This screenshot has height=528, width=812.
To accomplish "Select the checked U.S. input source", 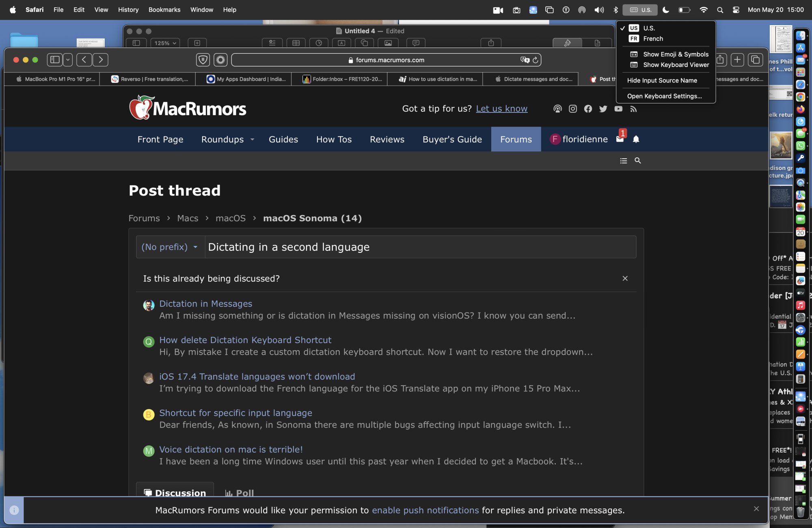I will 649,28.
